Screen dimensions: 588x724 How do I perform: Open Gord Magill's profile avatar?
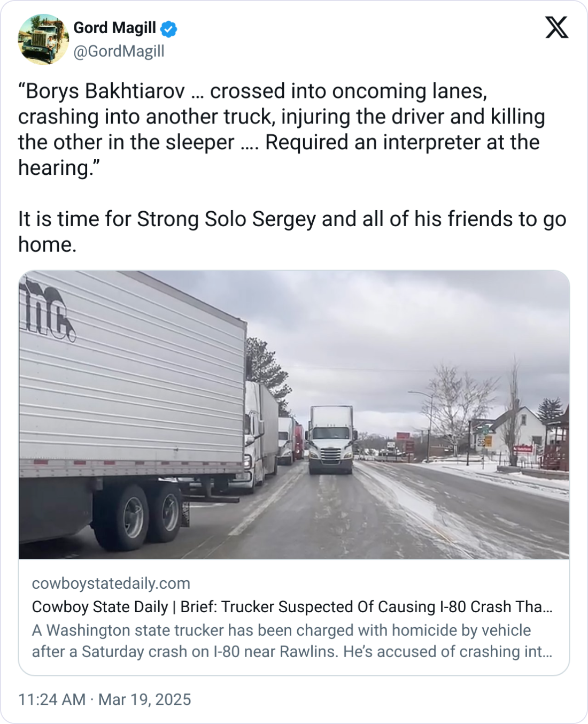click(x=43, y=39)
